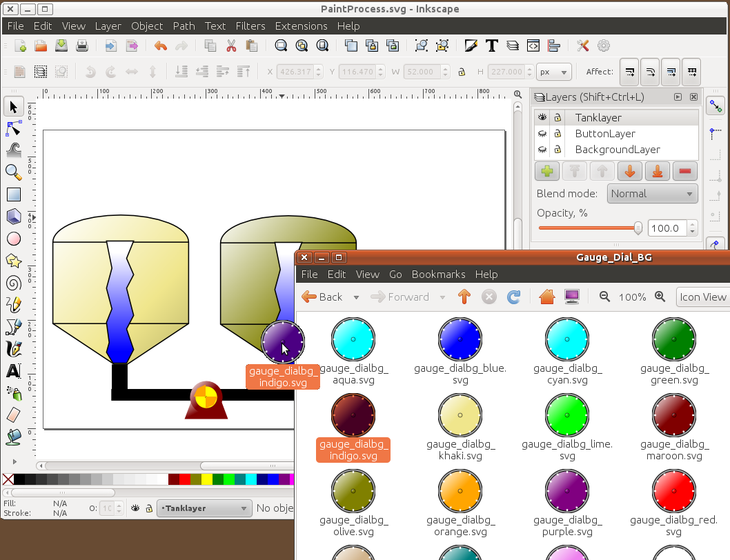The image size is (730, 560).
Task: Open the Icon View dropdown
Action: pos(702,297)
